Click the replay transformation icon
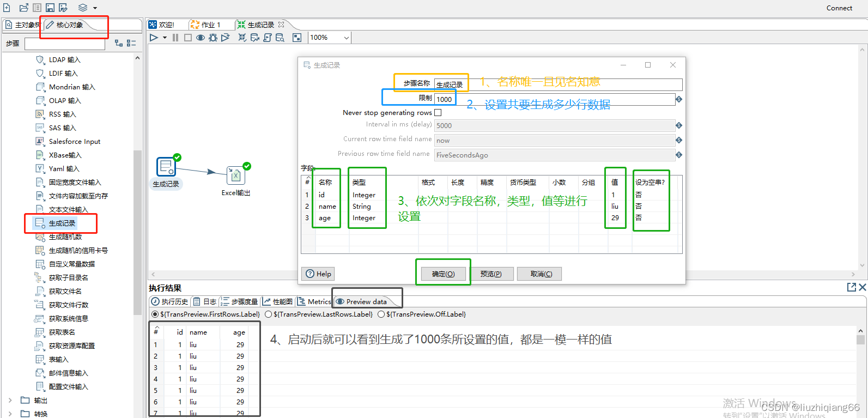This screenshot has width=868, height=418. (x=225, y=38)
